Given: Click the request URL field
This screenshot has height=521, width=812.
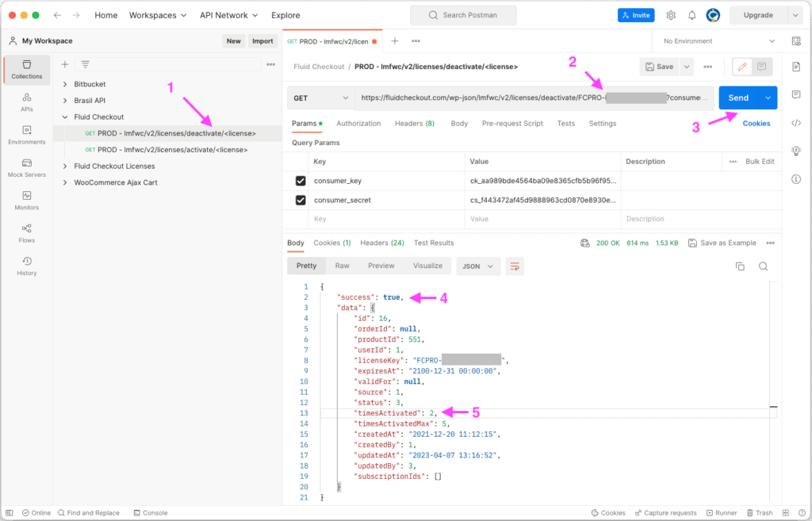Looking at the screenshot, I should tap(534, 98).
